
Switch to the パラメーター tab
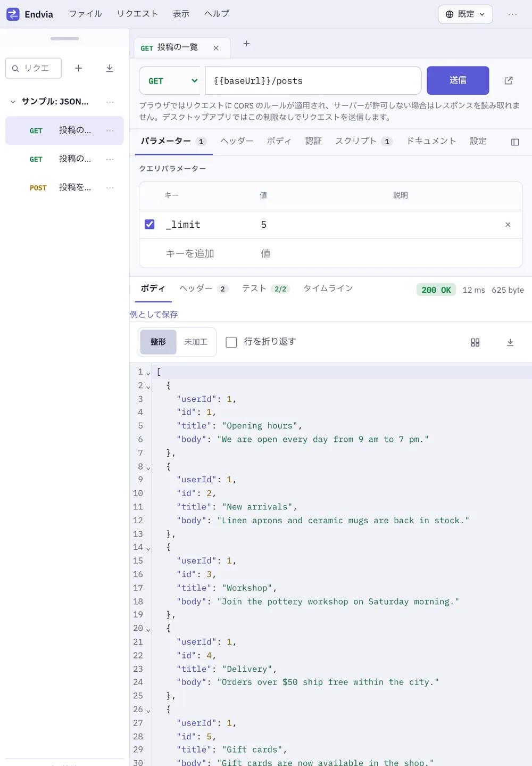[173, 141]
